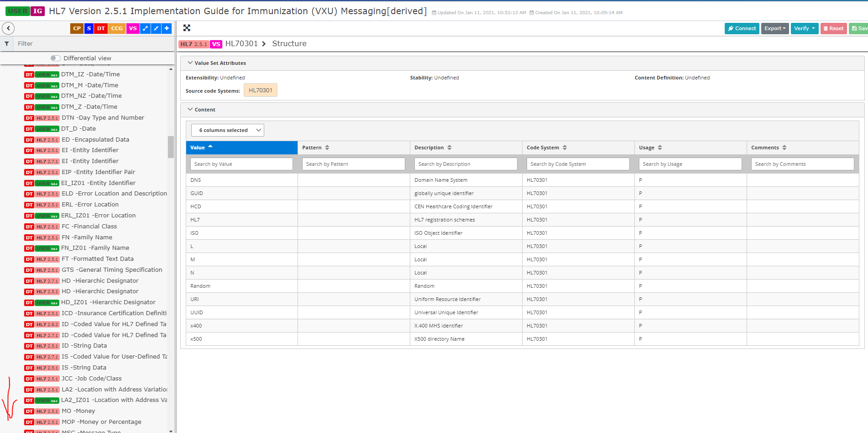Open the '6 columns selected' dropdown
The height and width of the screenshot is (433, 868).
click(x=227, y=130)
